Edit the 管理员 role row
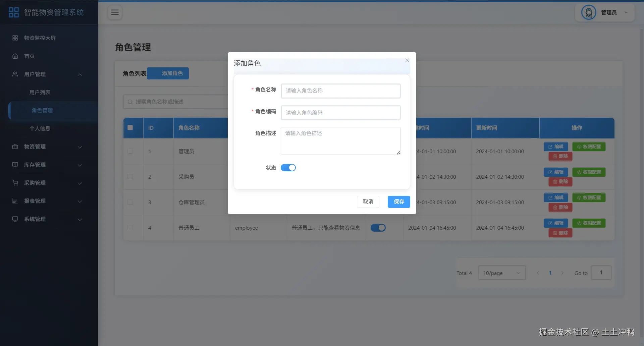 coord(556,147)
